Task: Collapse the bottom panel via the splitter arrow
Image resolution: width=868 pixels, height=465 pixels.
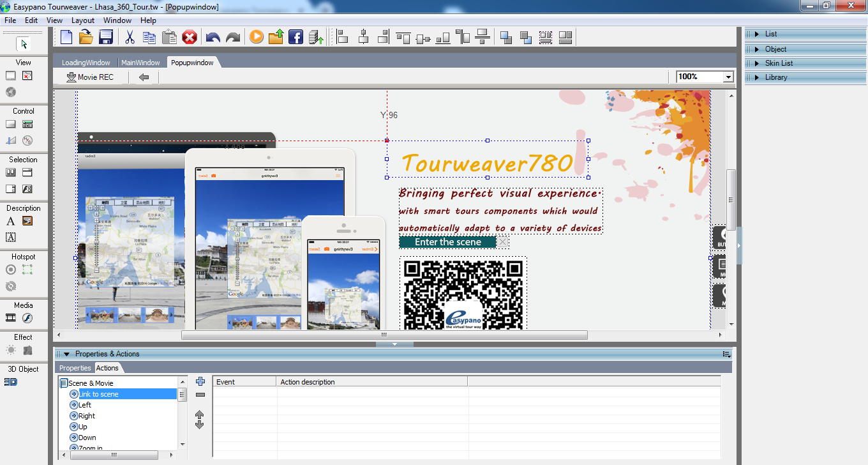Action: click(x=394, y=344)
